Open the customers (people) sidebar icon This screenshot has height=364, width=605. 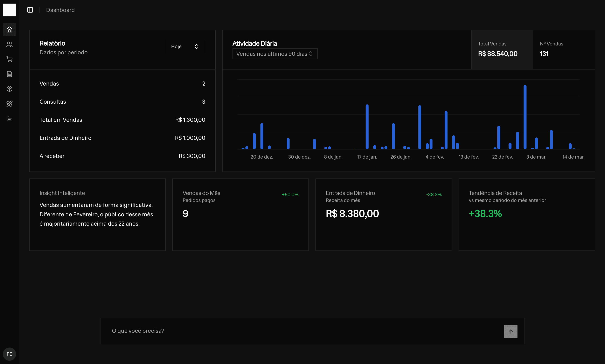click(x=9, y=44)
